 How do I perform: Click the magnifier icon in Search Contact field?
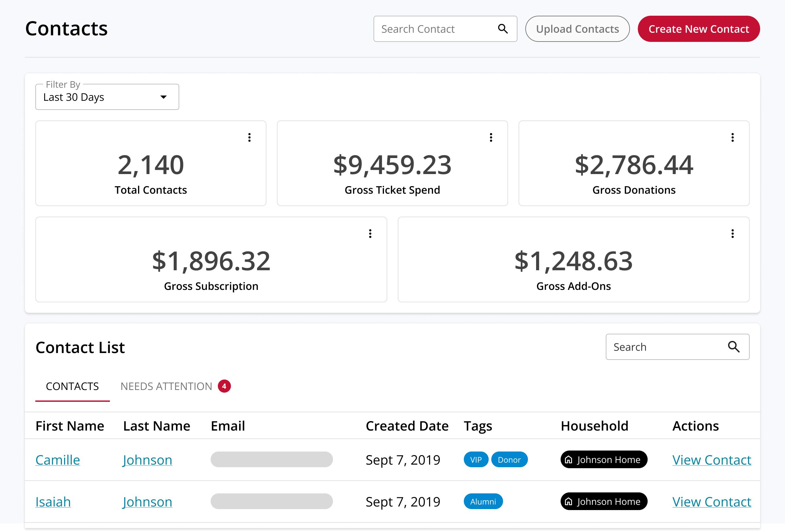[x=503, y=29]
